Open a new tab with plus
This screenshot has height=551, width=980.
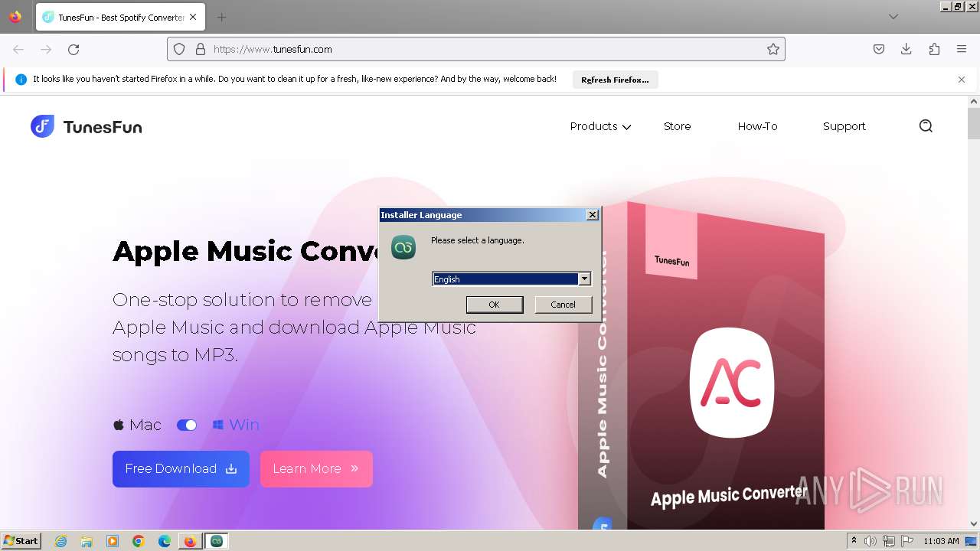point(221,17)
